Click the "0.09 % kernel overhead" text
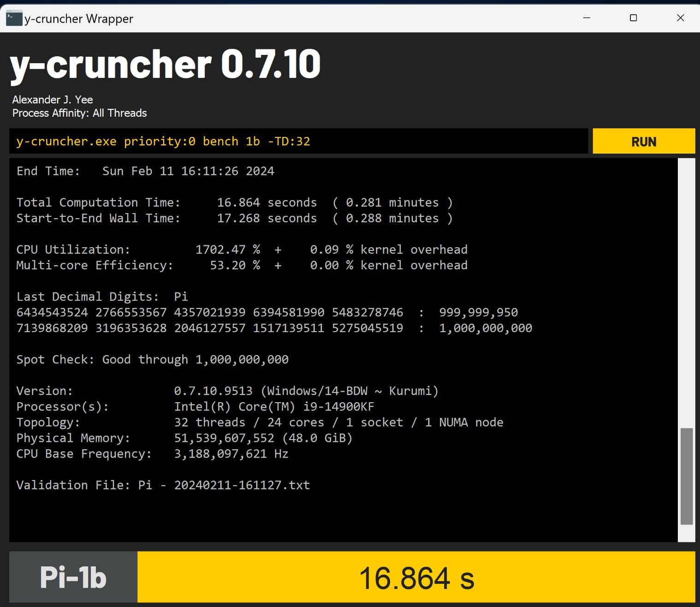The image size is (700, 607). [389, 250]
